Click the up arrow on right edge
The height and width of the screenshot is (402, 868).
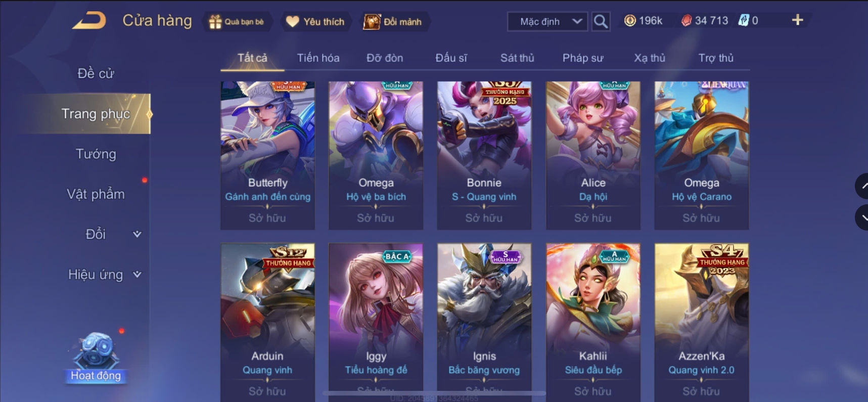pos(862,186)
